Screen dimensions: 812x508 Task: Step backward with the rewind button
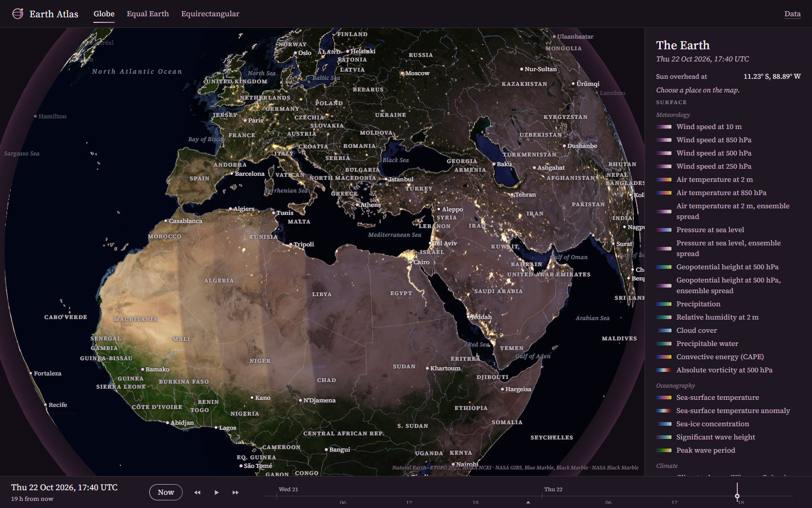(197, 492)
